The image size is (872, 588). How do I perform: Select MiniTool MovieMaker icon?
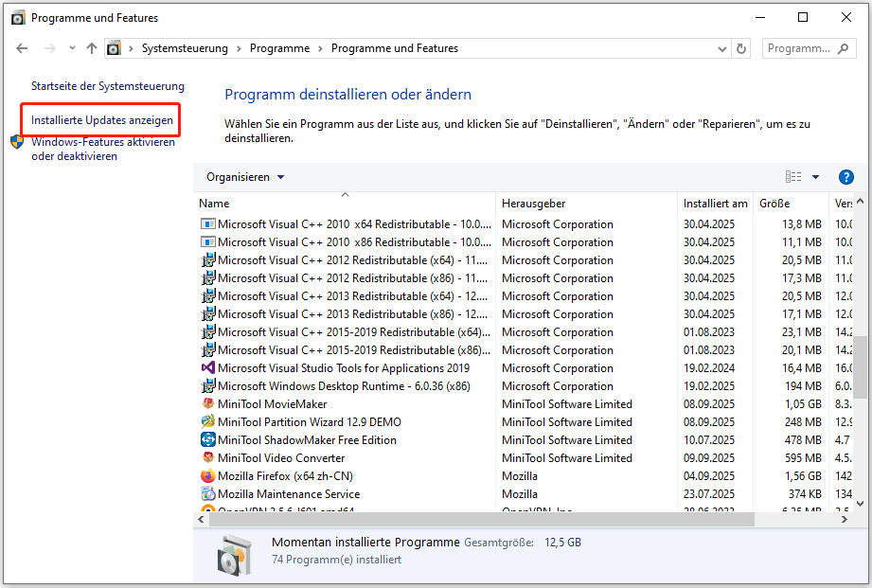[208, 403]
